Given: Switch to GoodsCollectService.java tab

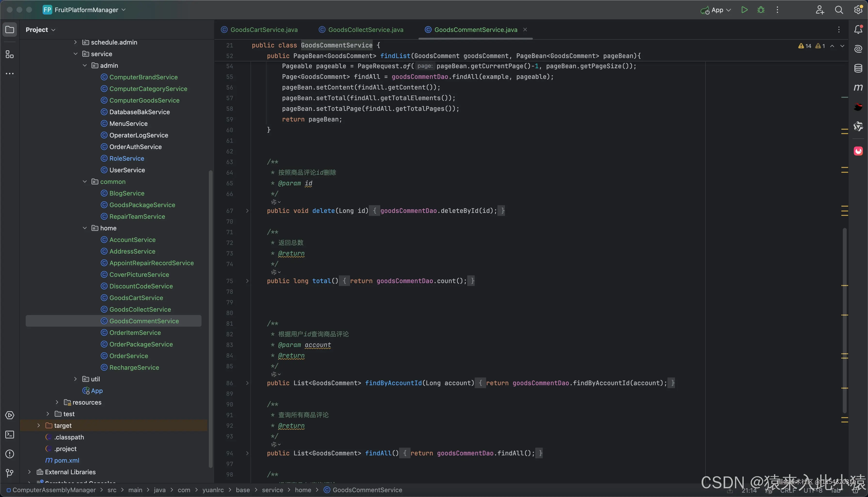Looking at the screenshot, I should (365, 30).
